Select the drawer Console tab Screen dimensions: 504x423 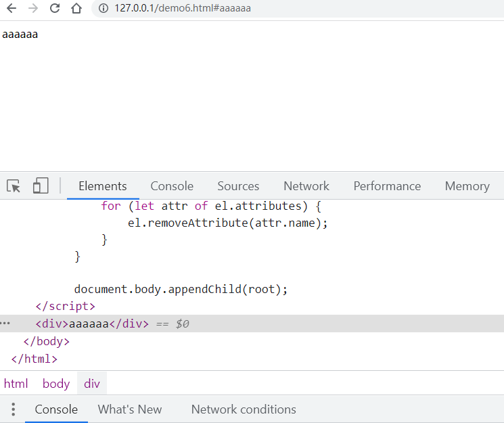click(x=56, y=409)
